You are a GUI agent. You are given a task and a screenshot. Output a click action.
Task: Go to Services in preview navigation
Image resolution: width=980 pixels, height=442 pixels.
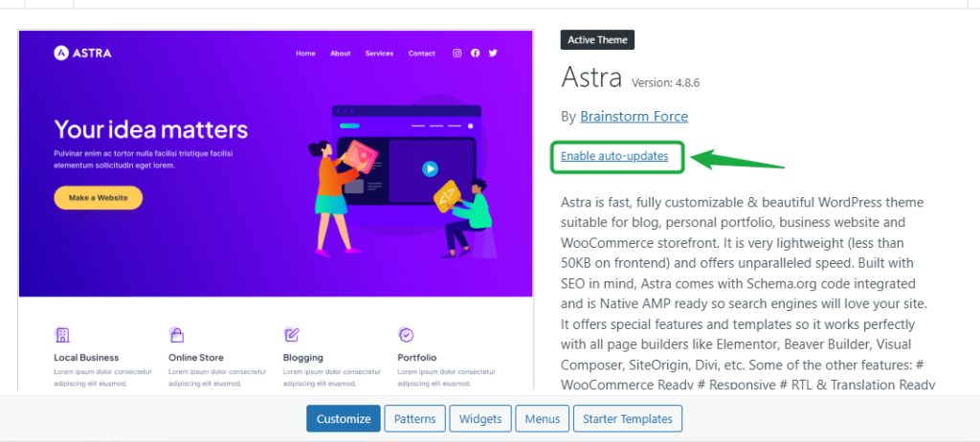click(x=379, y=54)
